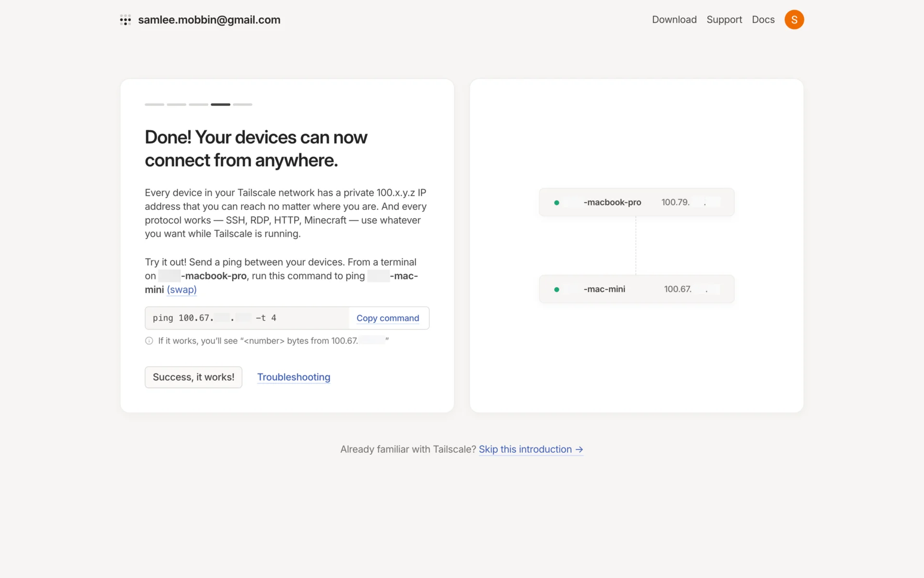The width and height of the screenshot is (924, 578).
Task: Click the ping command text field
Action: click(246, 318)
